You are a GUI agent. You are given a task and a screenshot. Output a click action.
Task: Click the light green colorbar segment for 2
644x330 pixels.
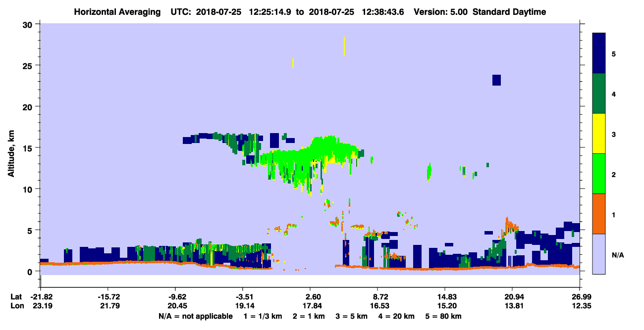coord(599,173)
